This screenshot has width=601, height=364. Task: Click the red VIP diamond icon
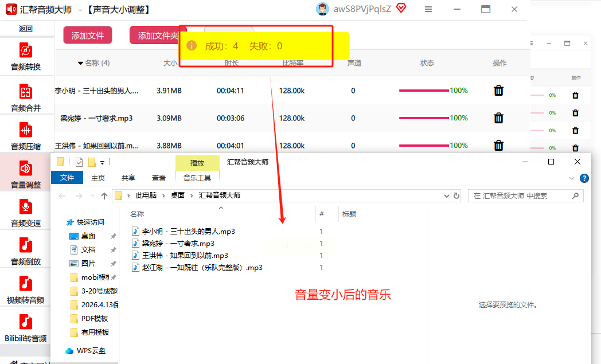pos(401,8)
